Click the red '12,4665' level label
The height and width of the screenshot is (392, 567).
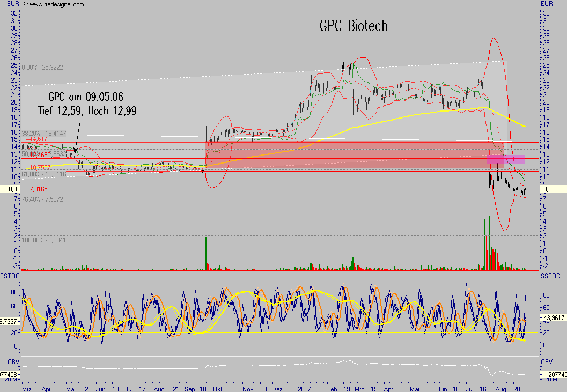click(40, 155)
